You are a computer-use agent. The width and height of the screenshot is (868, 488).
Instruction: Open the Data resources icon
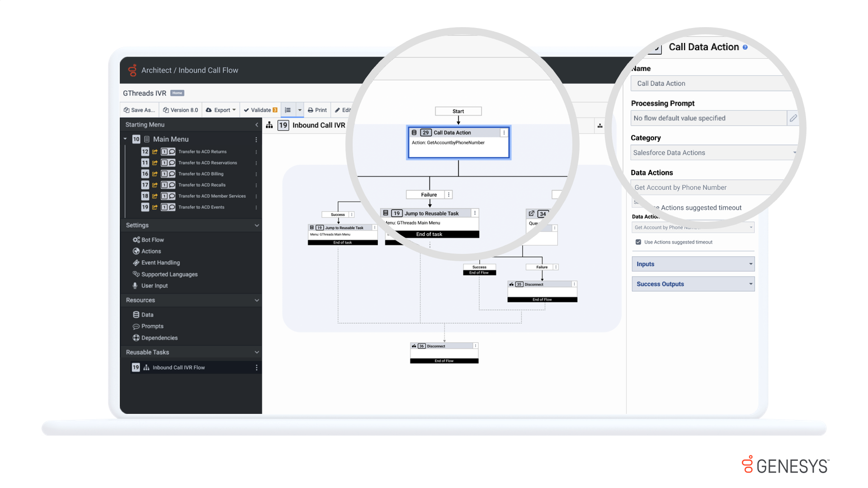(137, 314)
